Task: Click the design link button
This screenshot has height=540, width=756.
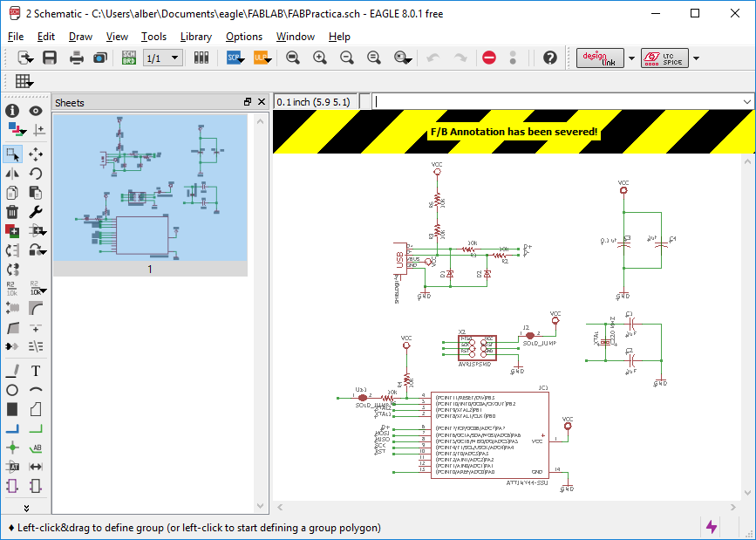Action: pos(600,58)
